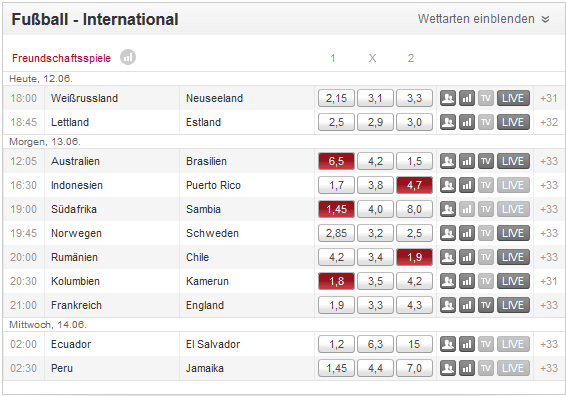
Task: Click head-to-head icon for Peru vs Jamaika
Action: coord(448,368)
